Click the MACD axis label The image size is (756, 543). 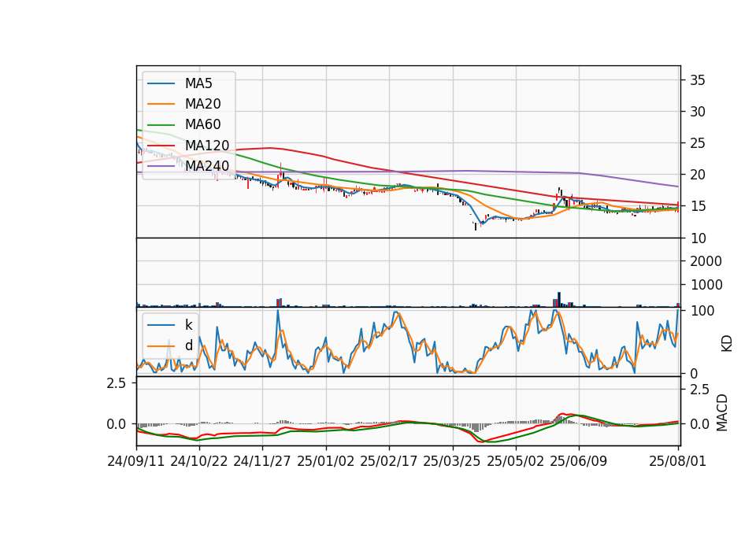722,412
